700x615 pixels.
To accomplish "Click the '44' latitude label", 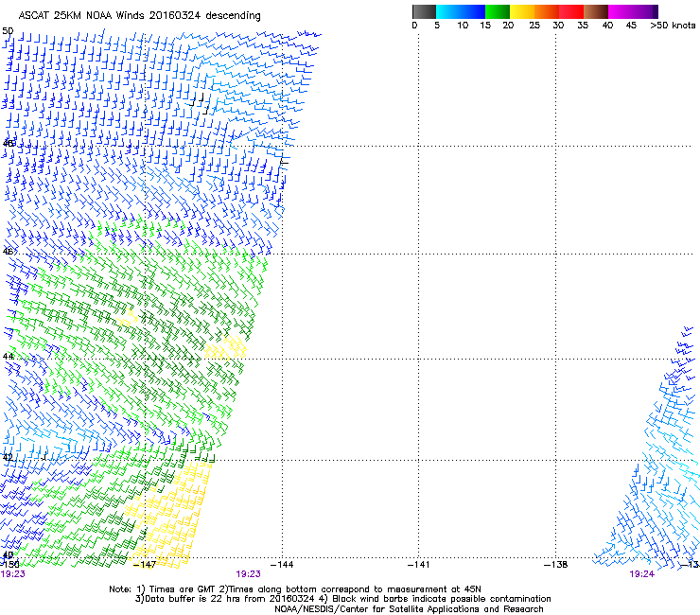I will 8,357.
